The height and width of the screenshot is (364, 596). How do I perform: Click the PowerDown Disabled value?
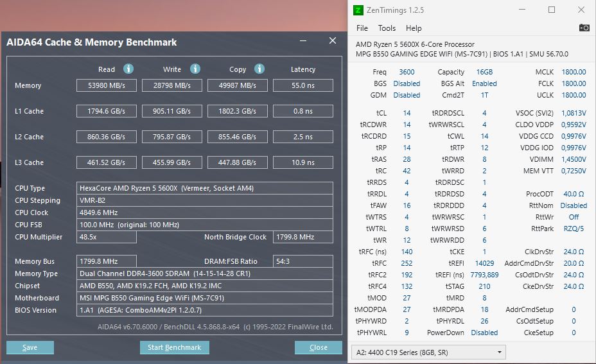pos(484,333)
